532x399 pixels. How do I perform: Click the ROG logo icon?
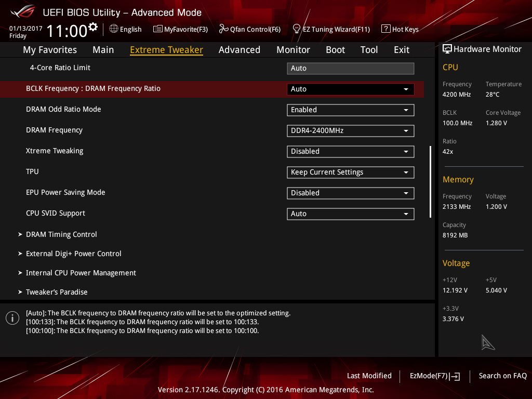23,11
